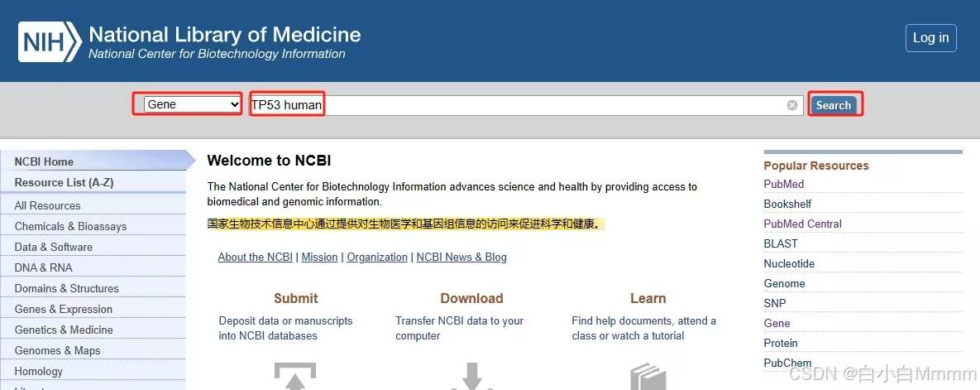Open SNP in Popular Resources
Viewport: 980px width, 390px height.
[775, 303]
